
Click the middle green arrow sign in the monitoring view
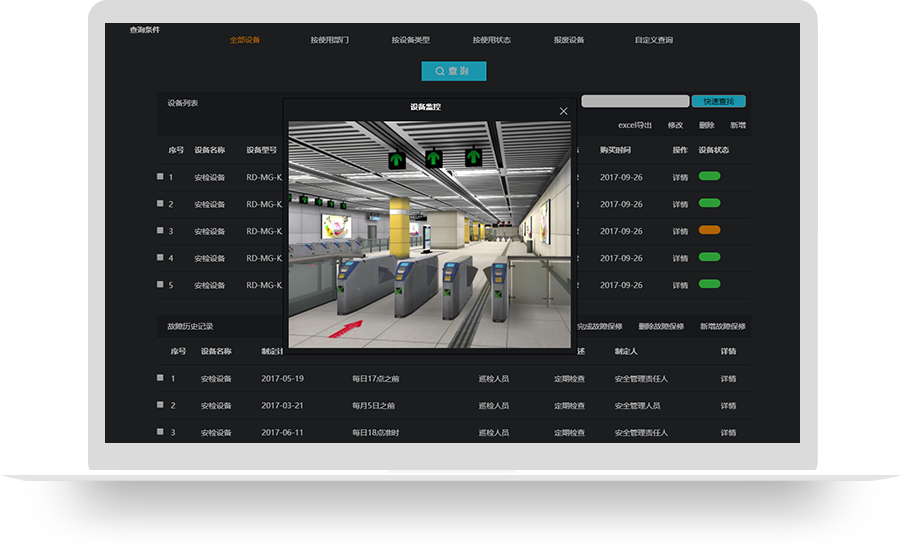[434, 158]
